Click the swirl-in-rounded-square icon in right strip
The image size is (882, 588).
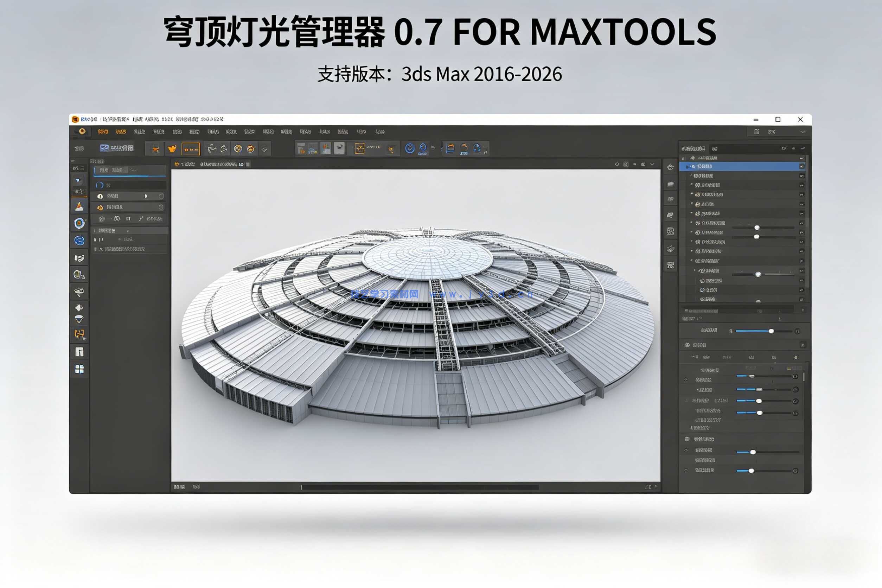click(671, 231)
